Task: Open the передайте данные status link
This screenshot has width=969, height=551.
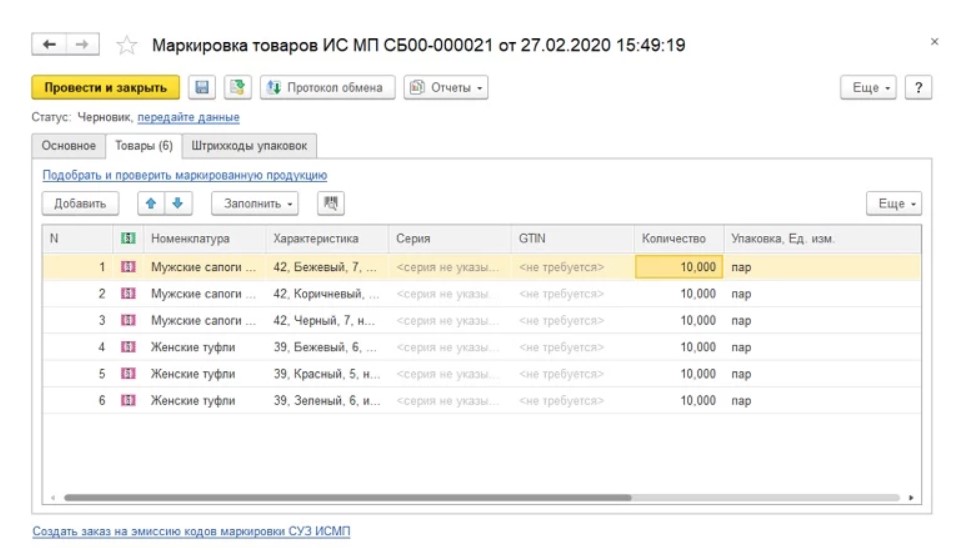Action: pos(188,118)
